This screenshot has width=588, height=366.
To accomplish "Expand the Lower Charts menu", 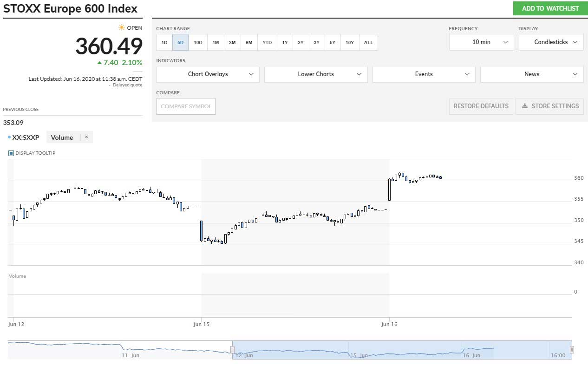I will click(316, 74).
